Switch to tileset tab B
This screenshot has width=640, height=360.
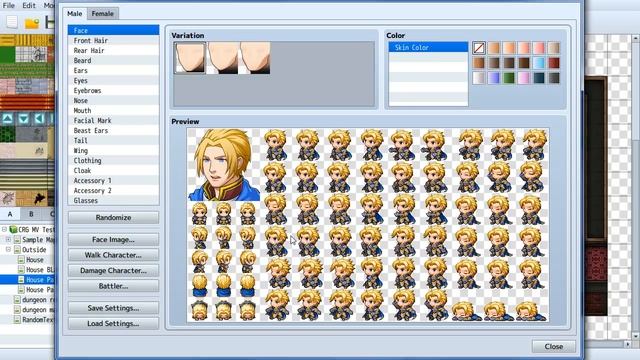[x=31, y=214]
